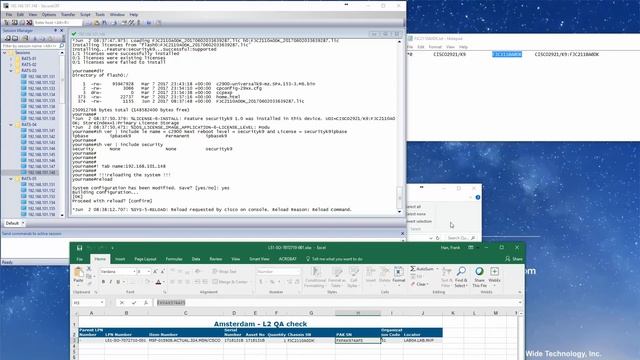Switch to the Page Layout ribbon tab
Image resolution: width=640 pixels, height=360 pixels.
(x=145, y=259)
